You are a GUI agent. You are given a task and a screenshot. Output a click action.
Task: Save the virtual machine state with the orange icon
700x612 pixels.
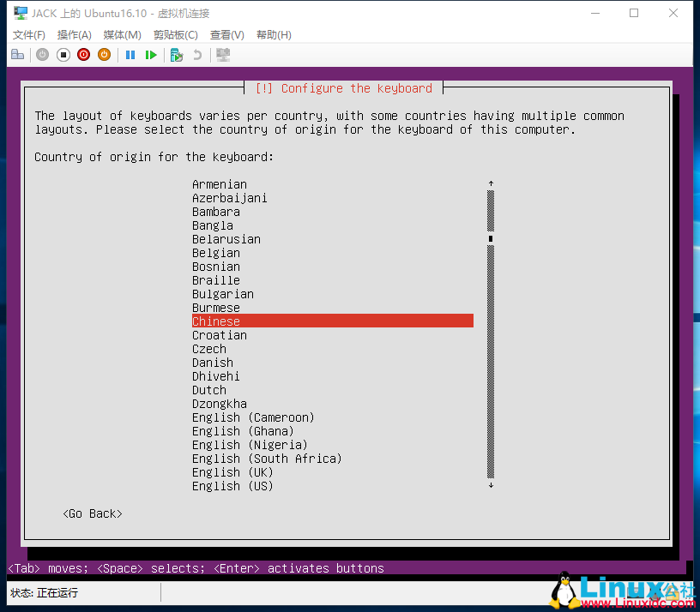coord(104,54)
